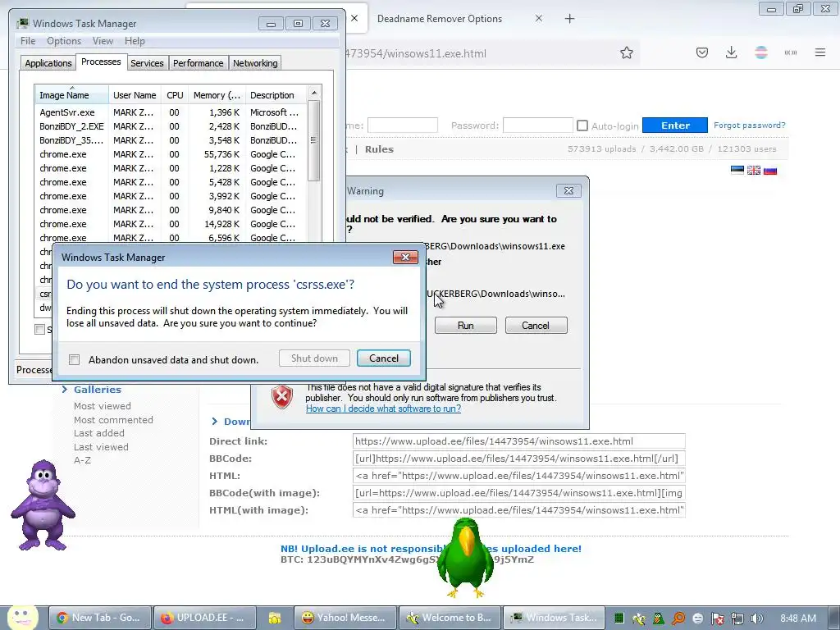Click the banana tray icon
Viewport: 840px width, 630px height.
click(638, 619)
